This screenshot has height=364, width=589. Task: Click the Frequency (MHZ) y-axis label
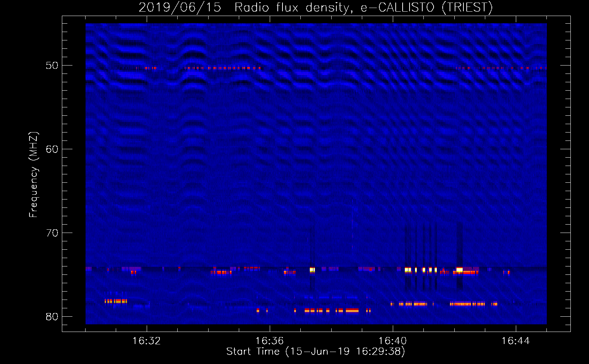tap(33, 175)
